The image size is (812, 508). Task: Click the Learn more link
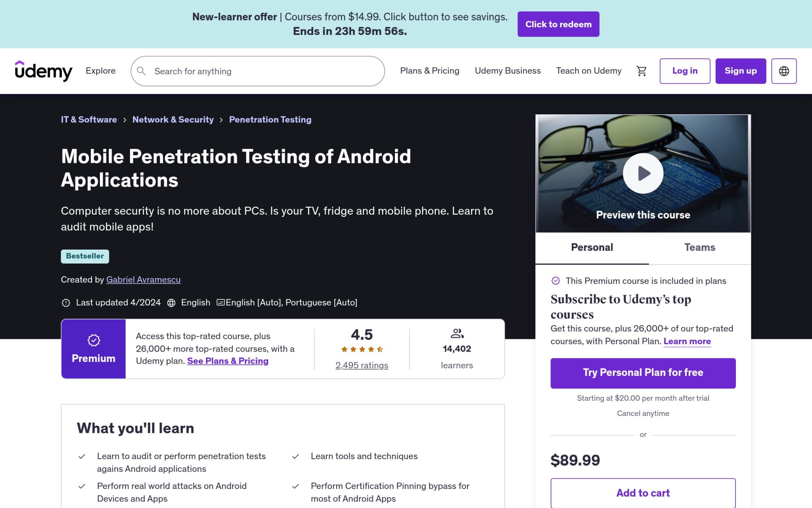click(687, 341)
